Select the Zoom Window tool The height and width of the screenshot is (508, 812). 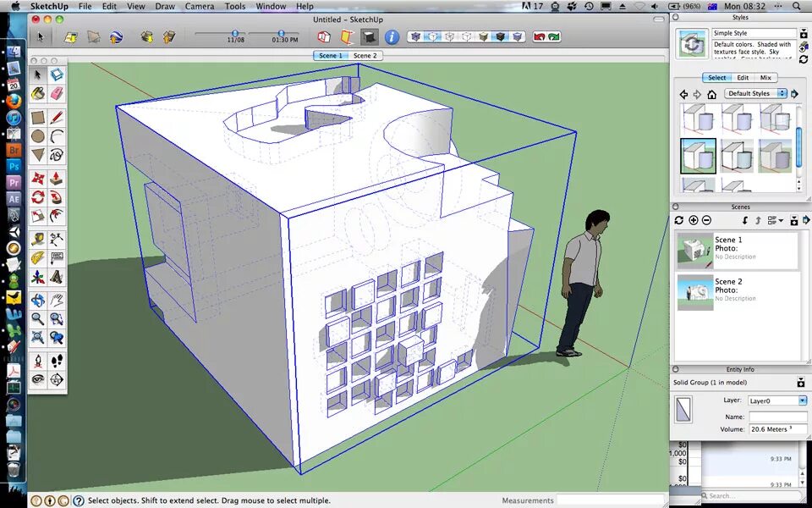pyautogui.click(x=57, y=319)
